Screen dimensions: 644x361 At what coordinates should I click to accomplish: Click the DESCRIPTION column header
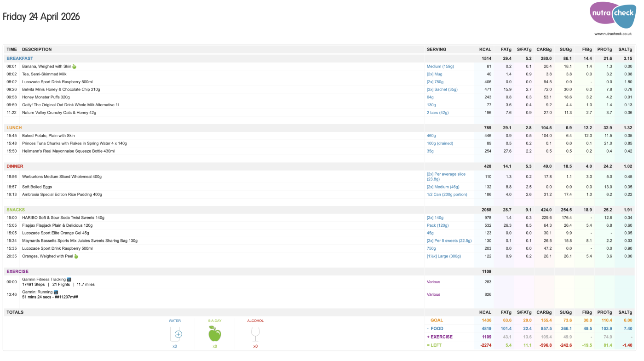37,49
